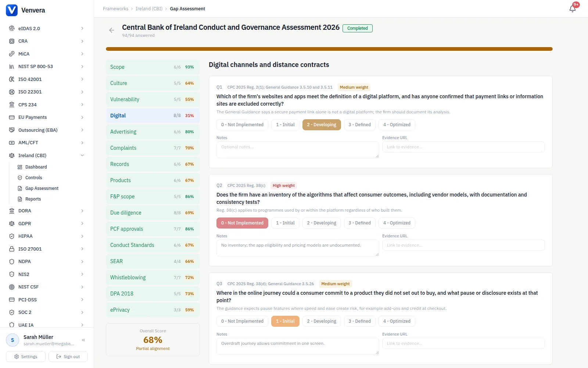The width and height of the screenshot is (588, 368).
Task: Click the Completed status badge
Action: 358,28
